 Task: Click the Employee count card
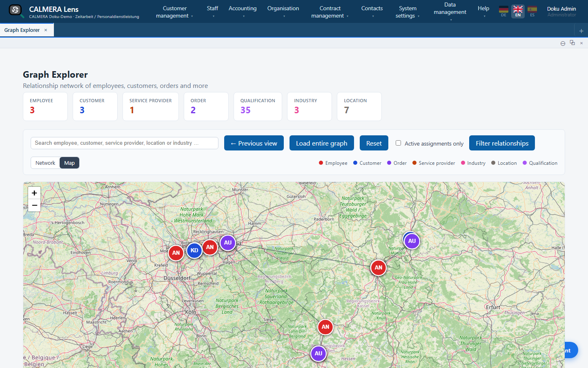click(x=45, y=106)
